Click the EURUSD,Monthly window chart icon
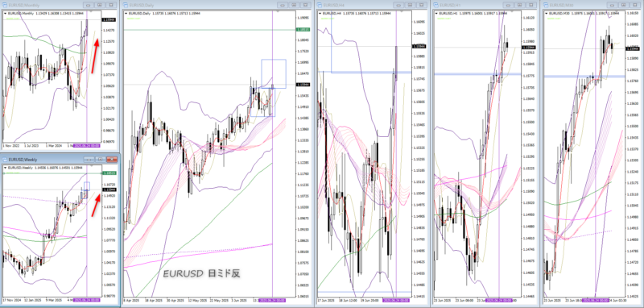This screenshot has height=308, width=644. pos(5,5)
